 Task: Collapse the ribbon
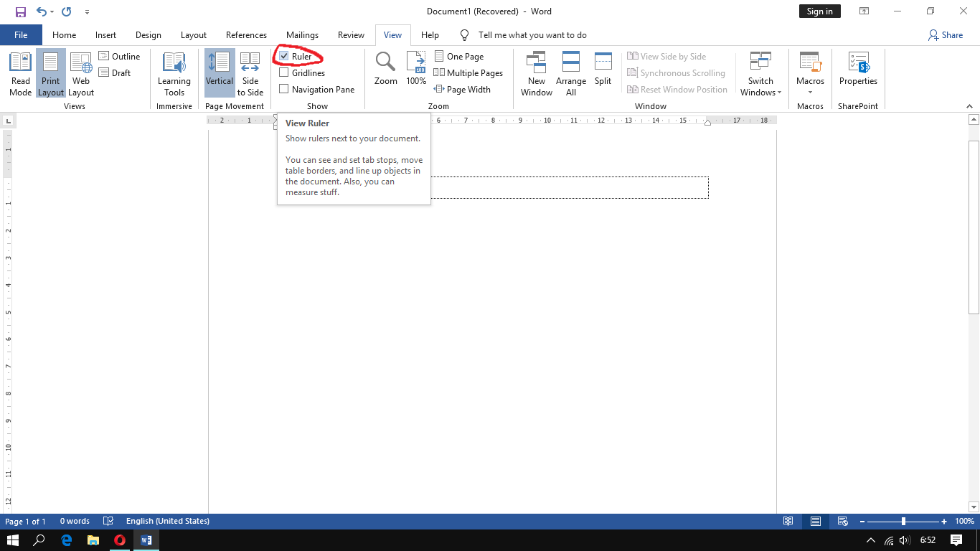pos(970,106)
